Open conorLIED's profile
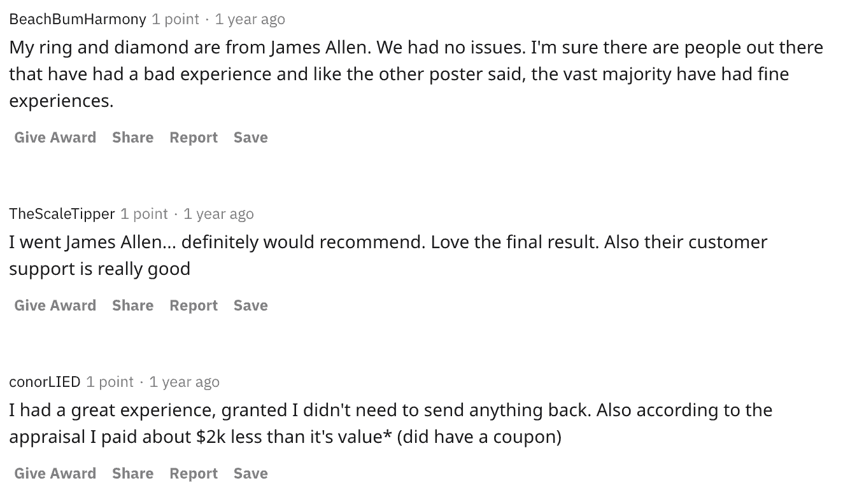The image size is (857, 504). click(44, 382)
